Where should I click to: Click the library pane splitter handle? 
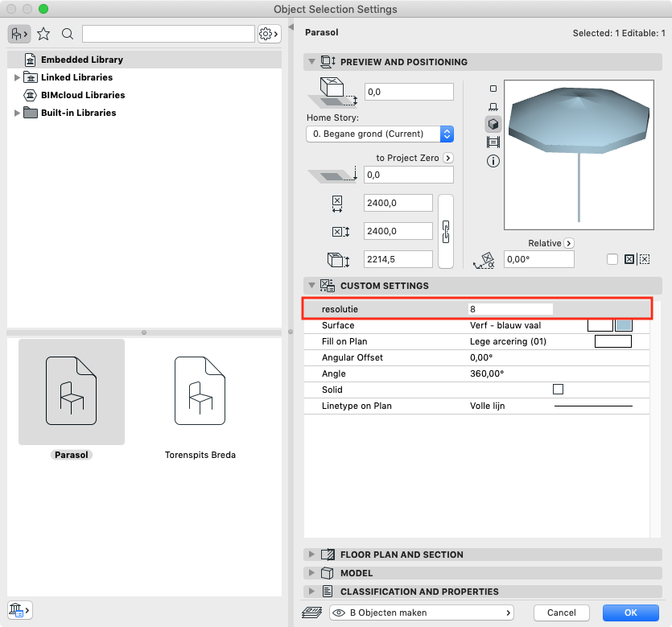click(x=144, y=332)
